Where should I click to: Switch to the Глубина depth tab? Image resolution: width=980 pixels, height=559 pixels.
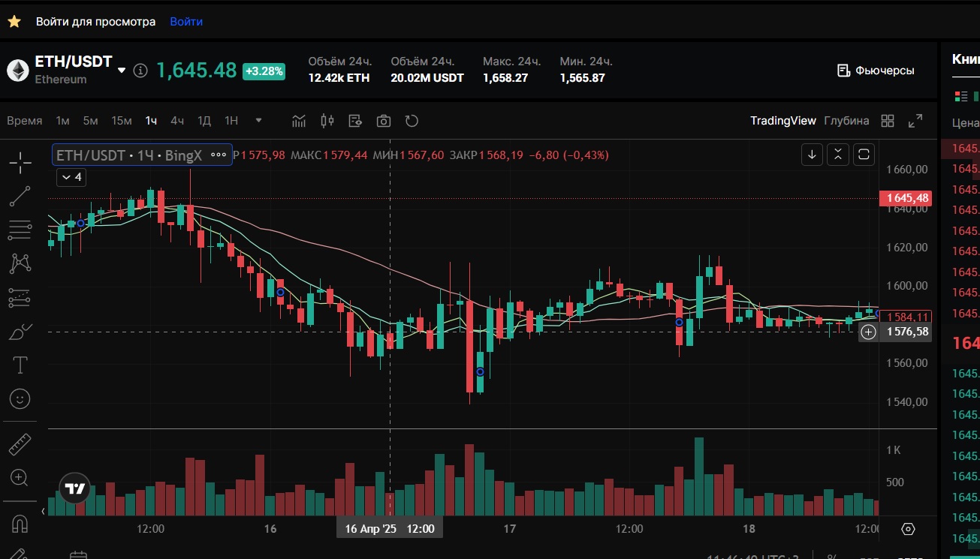click(846, 121)
